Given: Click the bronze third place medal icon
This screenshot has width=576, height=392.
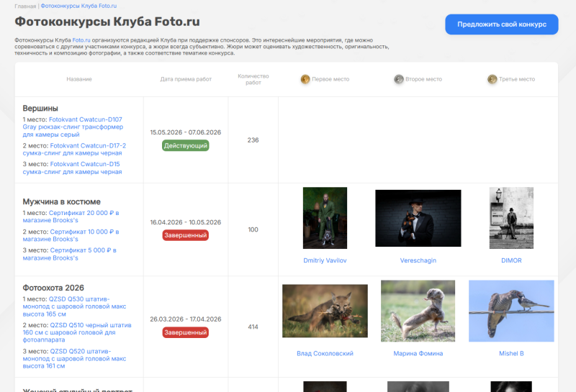Looking at the screenshot, I should tap(492, 79).
